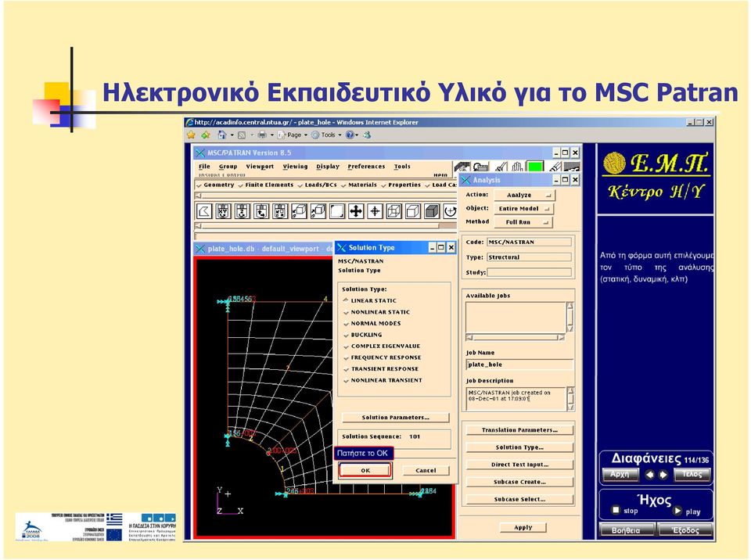Viewport: 751px width, 560px height.
Task: Click the first polygon-shaped toolbar icon
Action: pos(204,211)
